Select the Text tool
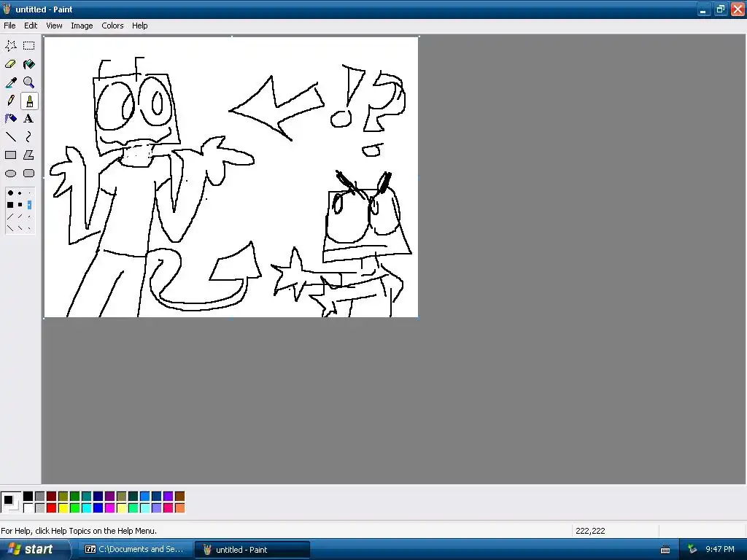 [x=29, y=119]
